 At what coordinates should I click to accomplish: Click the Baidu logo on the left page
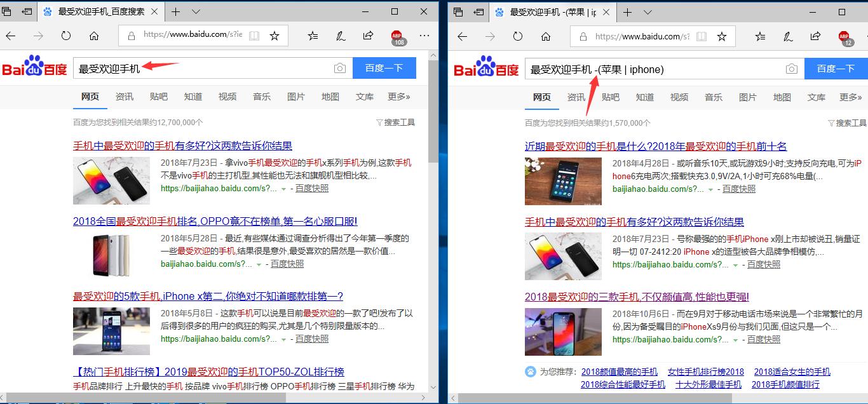coord(36,68)
